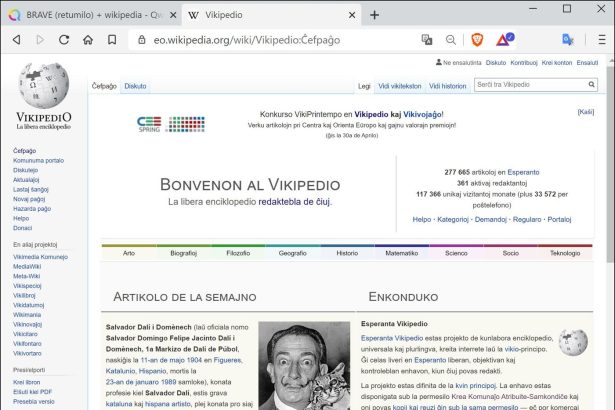Open the kvin principoj link in Enkonduko
Viewport: 615px width, 410px height.
click(x=475, y=386)
